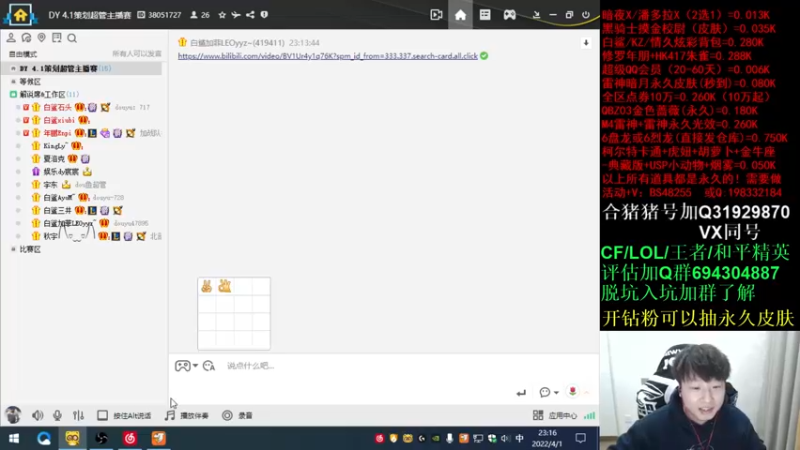The width and height of the screenshot is (800, 450).
Task: Select user 夏洛克 in member list
Action: (54, 159)
